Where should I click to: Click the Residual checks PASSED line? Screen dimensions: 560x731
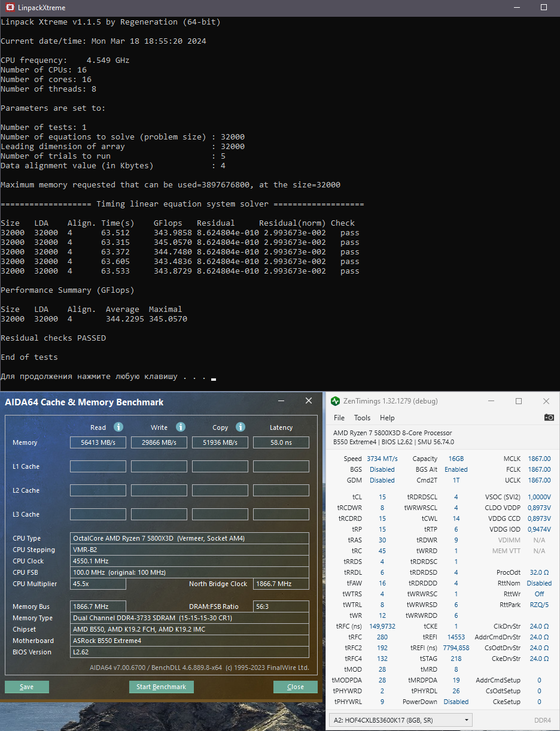53,338
